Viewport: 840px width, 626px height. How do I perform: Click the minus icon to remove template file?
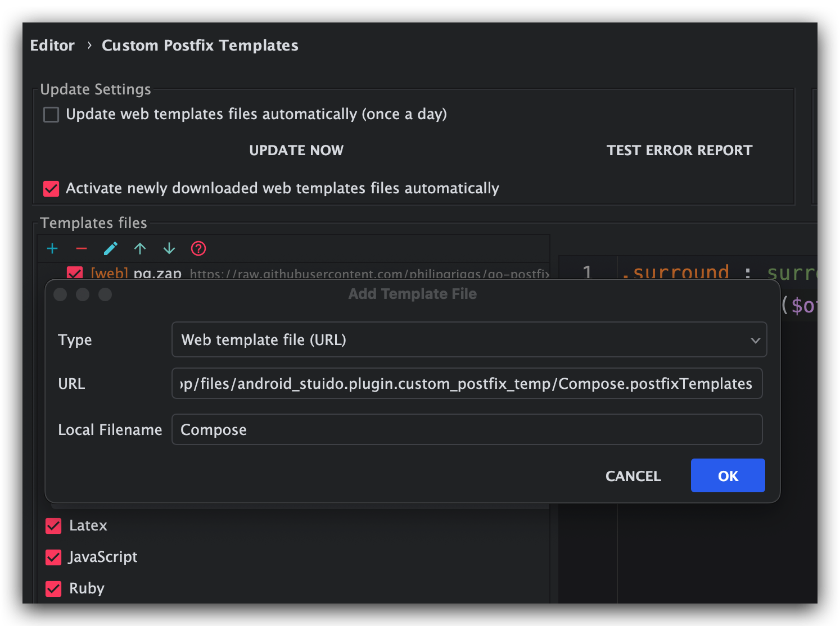click(82, 248)
